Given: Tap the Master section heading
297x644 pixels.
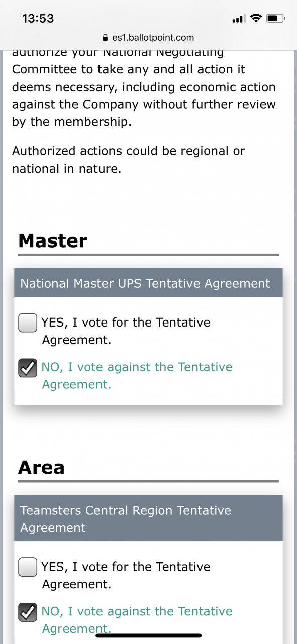Looking at the screenshot, I should pos(53,241).
